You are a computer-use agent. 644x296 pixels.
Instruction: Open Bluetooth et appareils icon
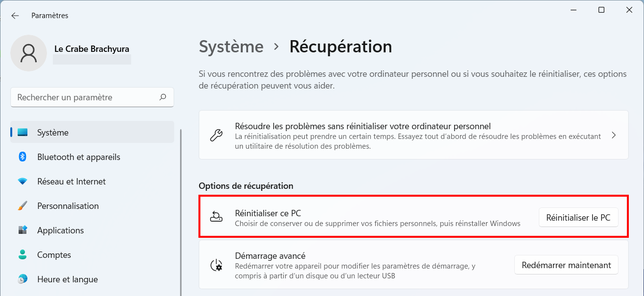(x=23, y=157)
